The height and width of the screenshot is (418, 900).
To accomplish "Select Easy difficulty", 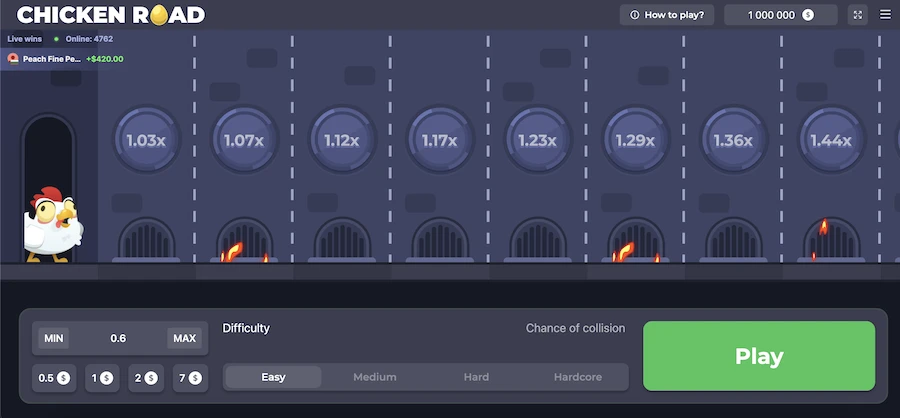I will click(273, 377).
